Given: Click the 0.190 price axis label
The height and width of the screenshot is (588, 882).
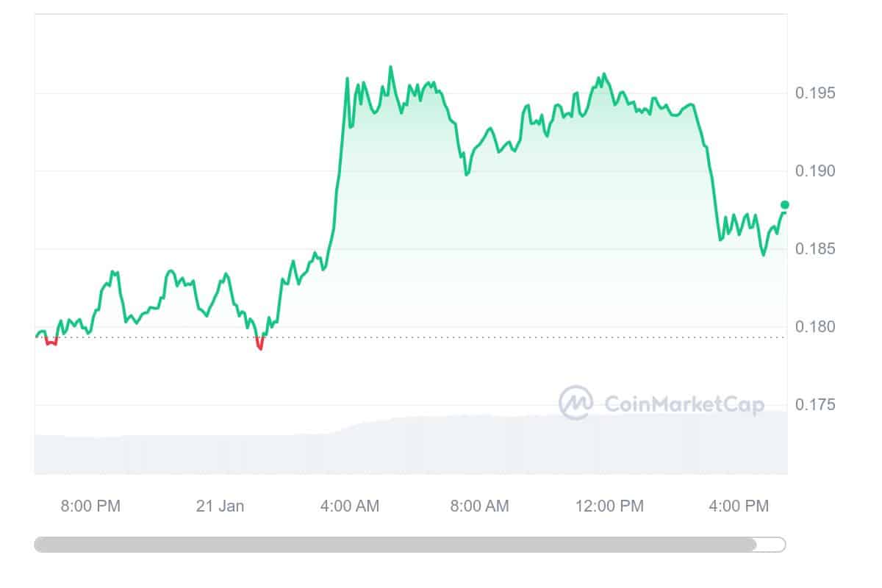Looking at the screenshot, I should click(814, 171).
